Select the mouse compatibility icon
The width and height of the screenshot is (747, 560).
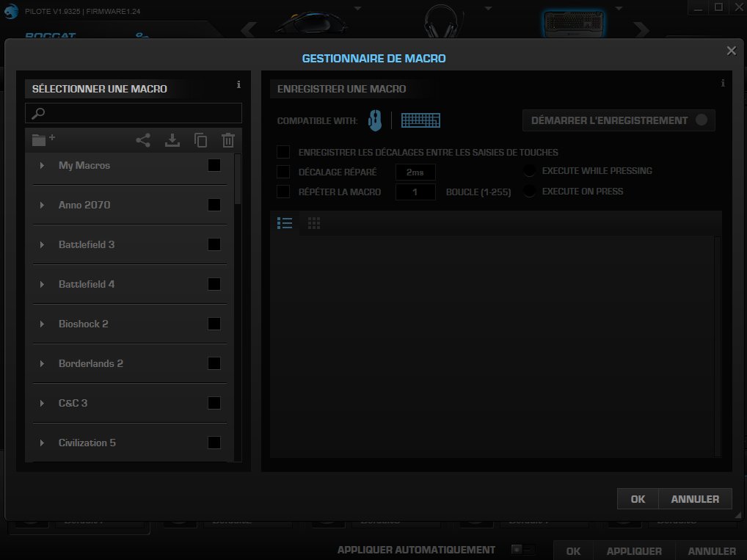[374, 120]
